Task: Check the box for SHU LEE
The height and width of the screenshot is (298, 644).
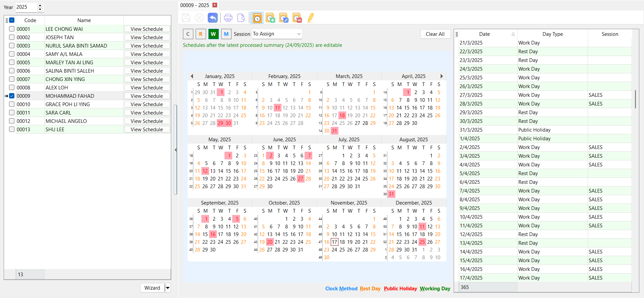Action: click(12, 129)
